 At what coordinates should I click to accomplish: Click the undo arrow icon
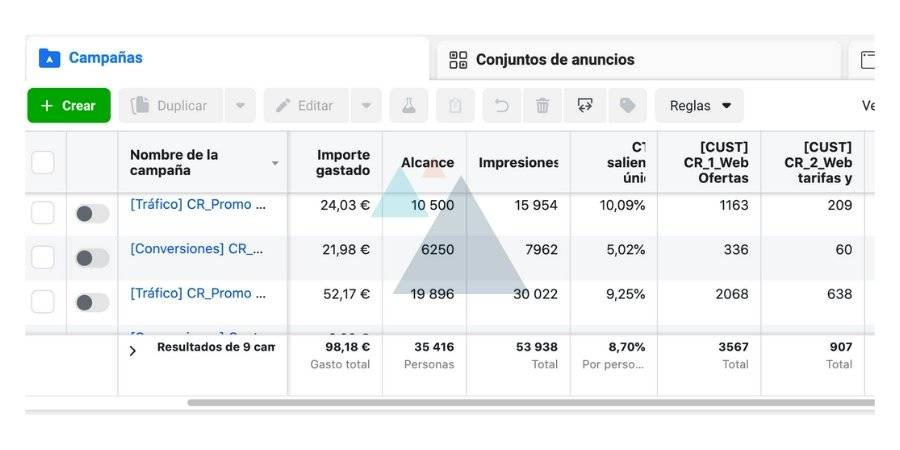(502, 106)
